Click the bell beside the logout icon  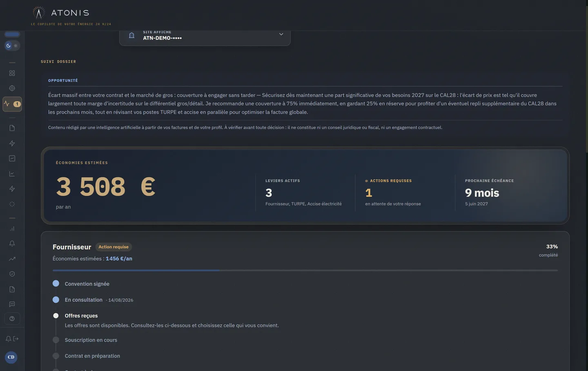pyautogui.click(x=8, y=339)
